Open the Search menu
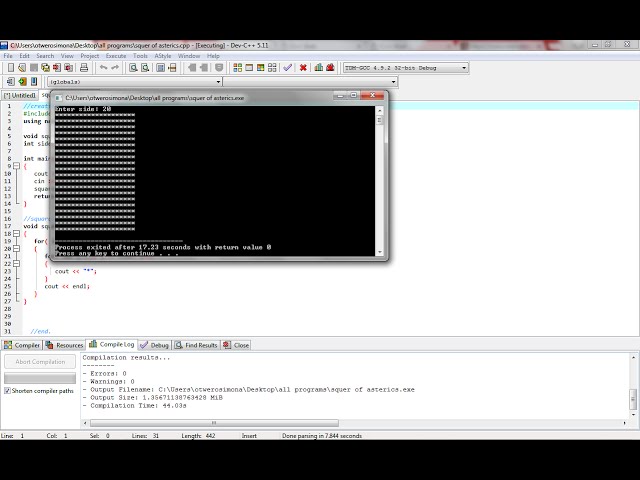640x480 pixels. [x=45, y=56]
